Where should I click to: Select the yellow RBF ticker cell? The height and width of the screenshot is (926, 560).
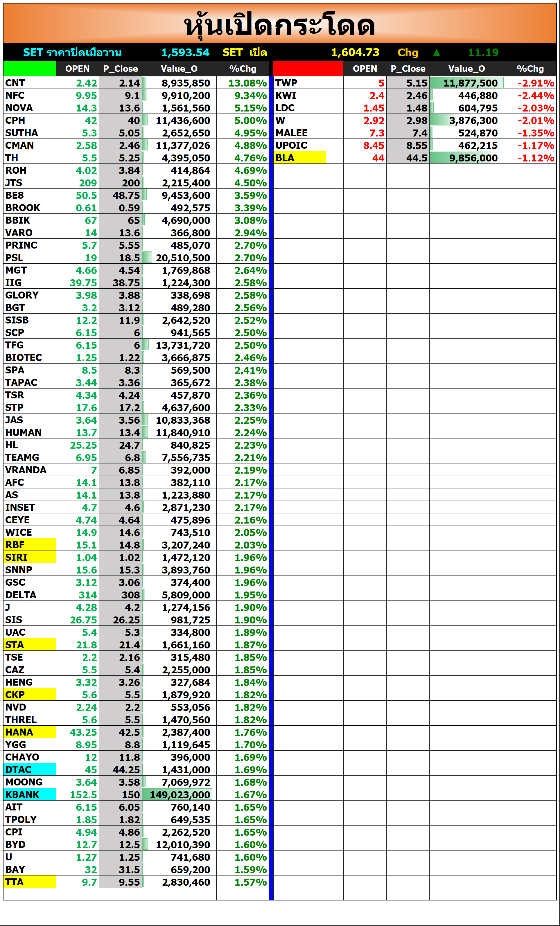[x=29, y=545]
